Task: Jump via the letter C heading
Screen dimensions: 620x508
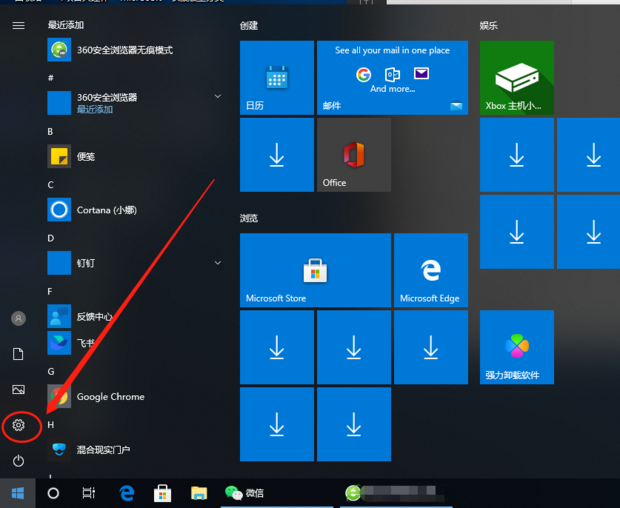Action: pos(50,185)
